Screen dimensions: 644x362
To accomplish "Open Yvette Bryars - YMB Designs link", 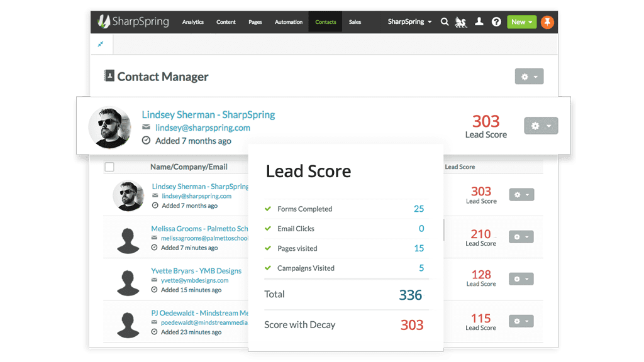I will click(196, 271).
